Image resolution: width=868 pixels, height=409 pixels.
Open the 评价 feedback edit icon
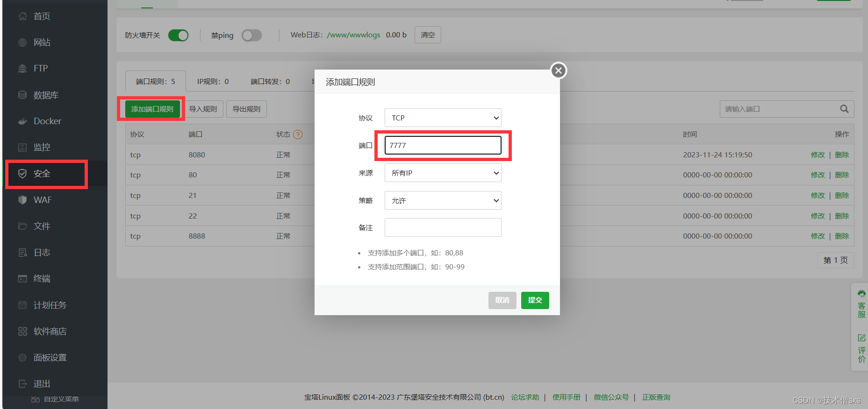[x=861, y=338]
